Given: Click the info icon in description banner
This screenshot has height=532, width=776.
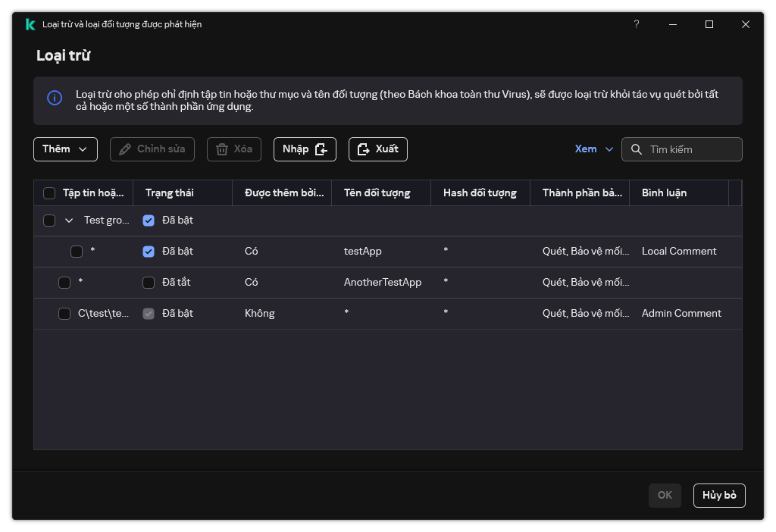Looking at the screenshot, I should pos(55,98).
